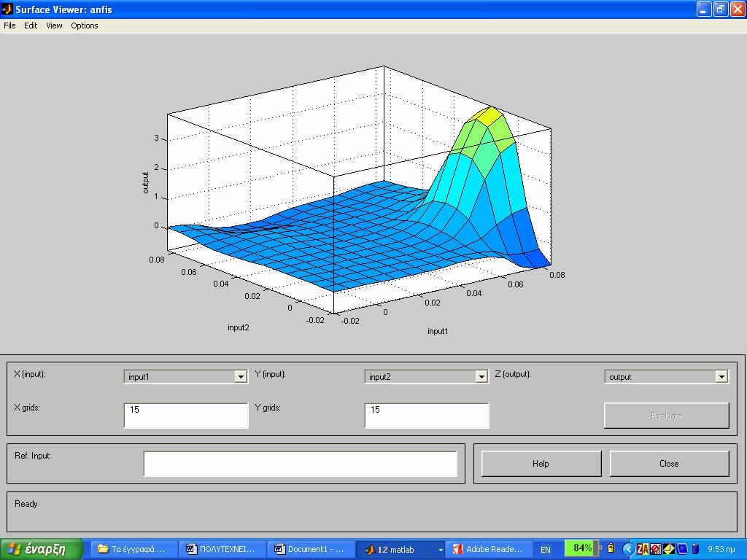Open the View menu

(x=54, y=26)
